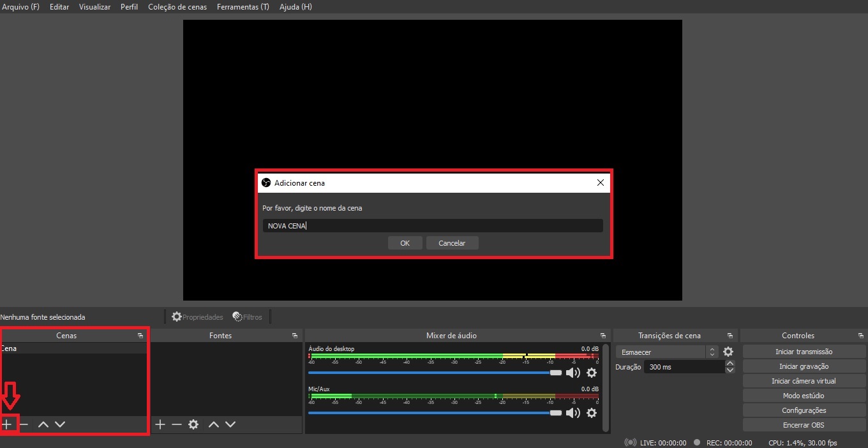Image resolution: width=868 pixels, height=448 pixels.
Task: Toggle Modo estúdio
Action: click(x=804, y=396)
